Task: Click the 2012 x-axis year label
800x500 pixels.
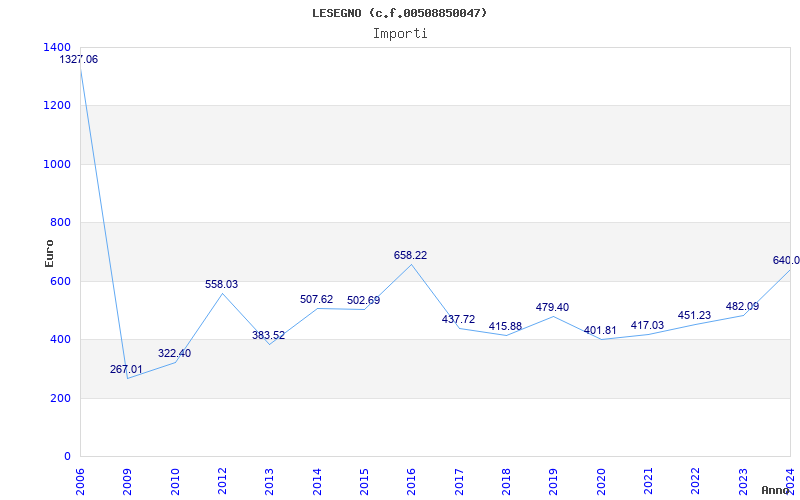Action: tap(222, 482)
